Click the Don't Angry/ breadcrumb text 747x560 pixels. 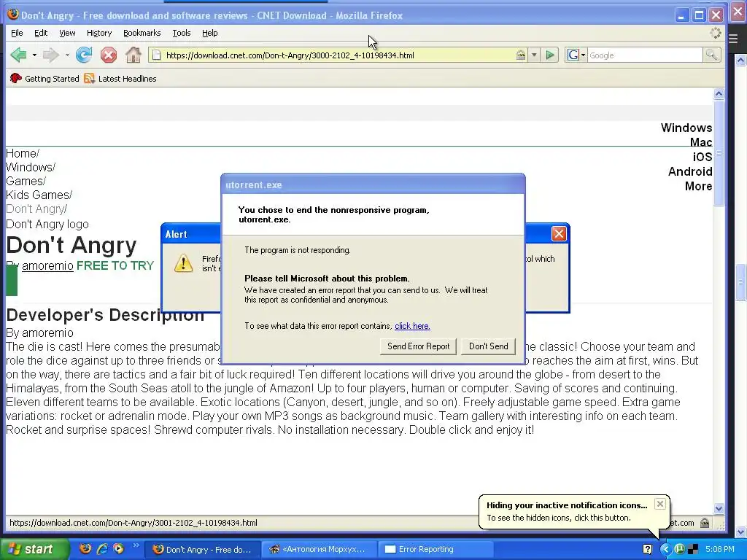pyautogui.click(x=36, y=209)
